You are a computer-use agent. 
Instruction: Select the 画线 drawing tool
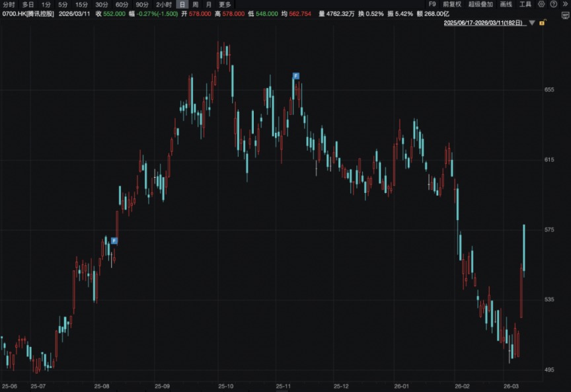(x=506, y=5)
